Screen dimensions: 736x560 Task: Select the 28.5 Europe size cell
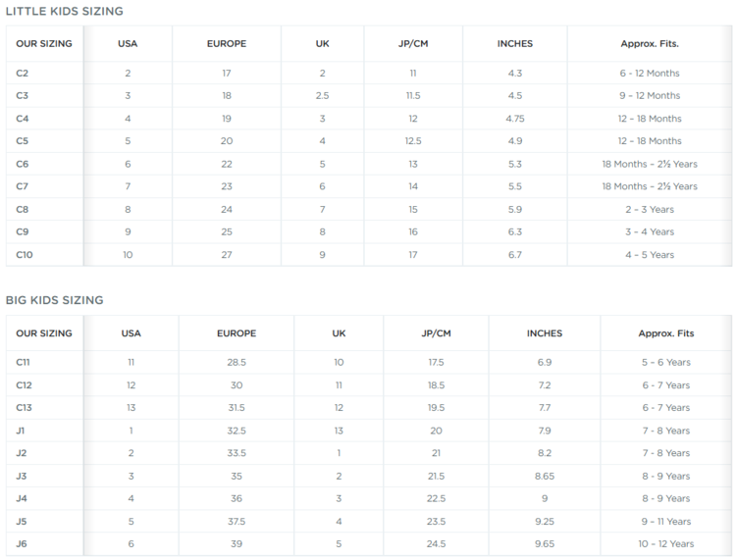tap(237, 362)
